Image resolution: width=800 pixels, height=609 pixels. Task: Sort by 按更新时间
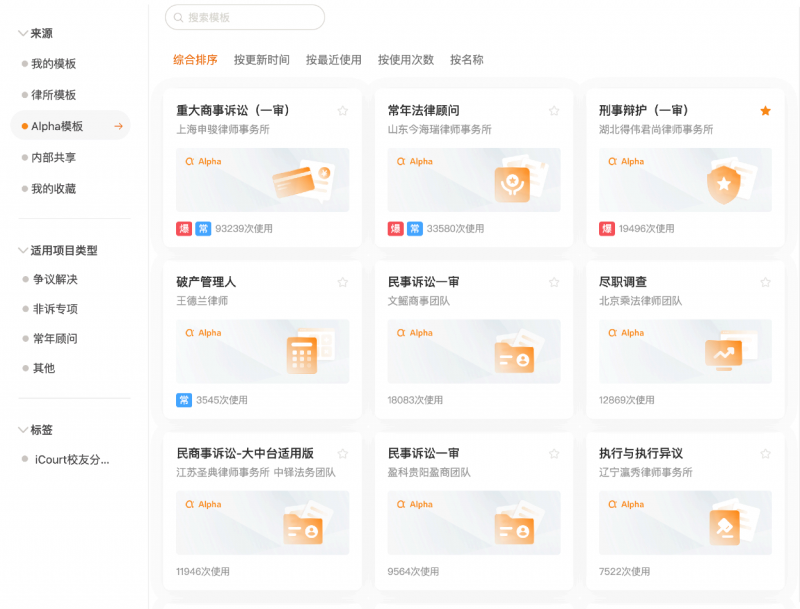262,60
